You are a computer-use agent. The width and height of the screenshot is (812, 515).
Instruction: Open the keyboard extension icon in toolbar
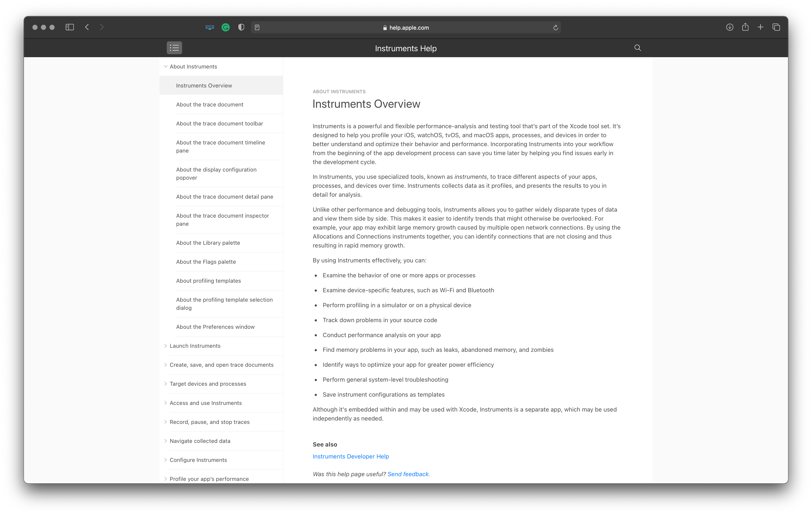[x=210, y=27]
